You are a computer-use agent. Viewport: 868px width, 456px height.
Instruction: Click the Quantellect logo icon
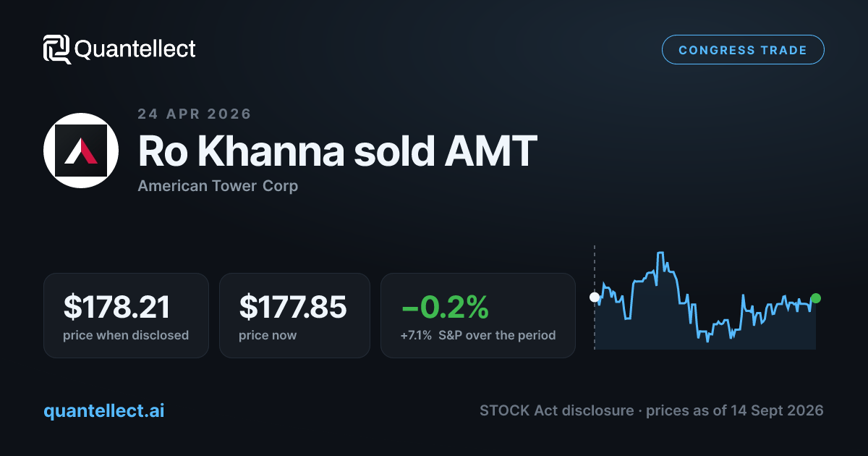(x=57, y=49)
